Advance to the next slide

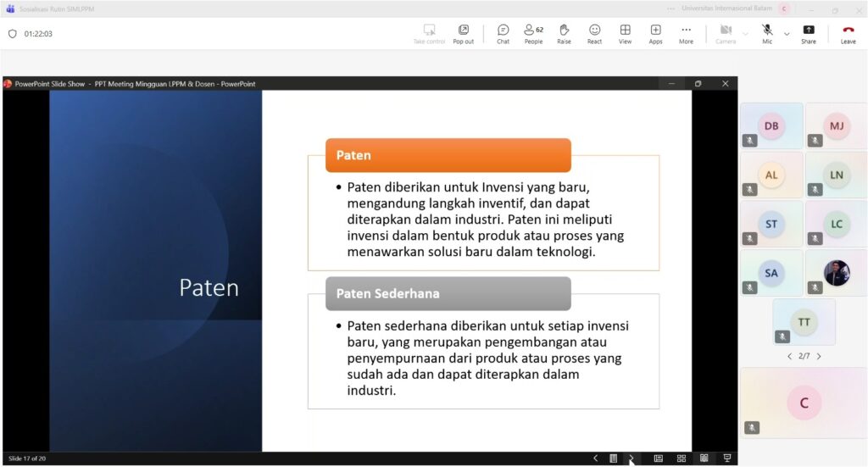(631, 459)
